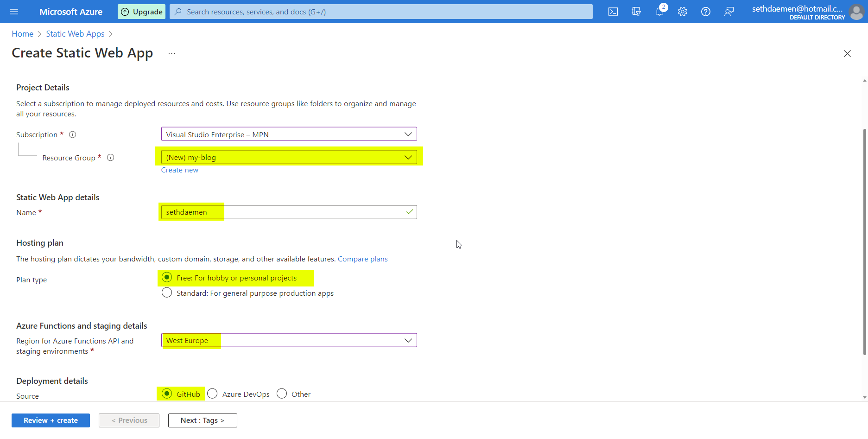Open Cloud Shell from the top bar
This screenshot has height=439, width=868.
(x=613, y=12)
